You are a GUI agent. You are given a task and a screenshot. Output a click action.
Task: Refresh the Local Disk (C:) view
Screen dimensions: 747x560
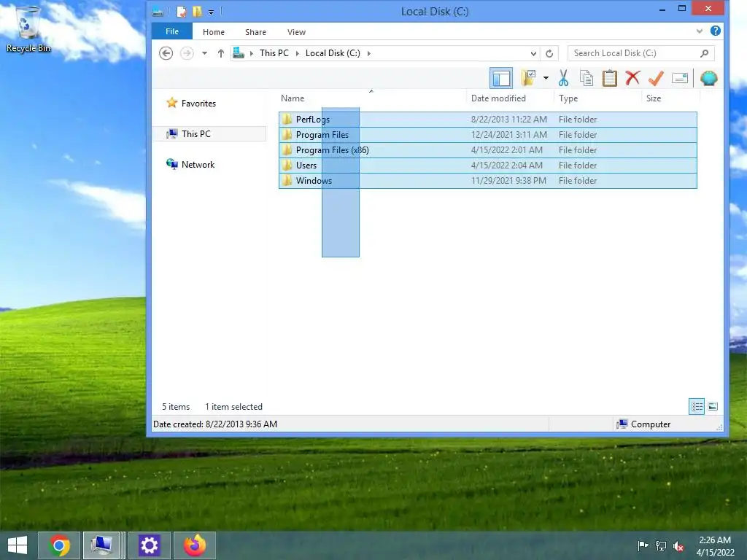click(549, 53)
